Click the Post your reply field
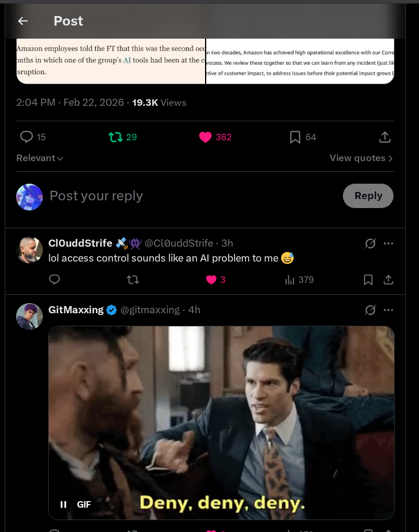This screenshot has height=532, width=419. pyautogui.click(x=178, y=196)
